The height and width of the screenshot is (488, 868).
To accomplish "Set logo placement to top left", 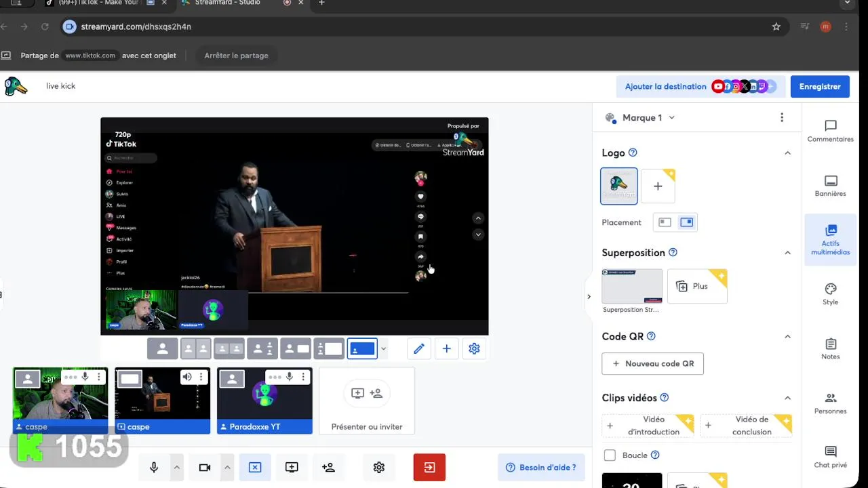I will pyautogui.click(x=665, y=222).
